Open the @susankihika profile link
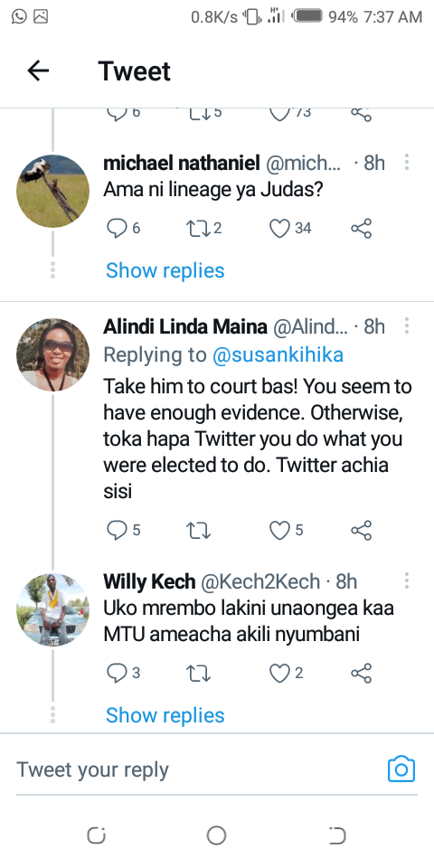 [x=278, y=354]
